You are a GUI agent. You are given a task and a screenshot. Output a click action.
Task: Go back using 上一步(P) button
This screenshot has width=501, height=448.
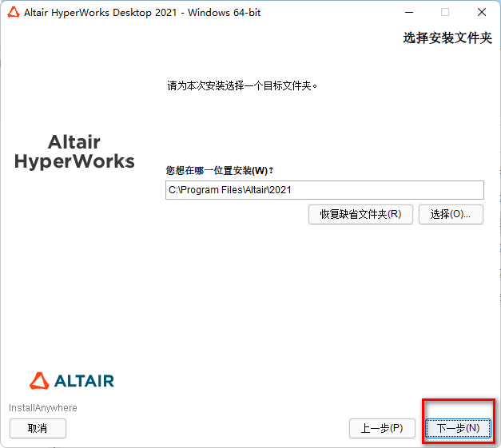(x=382, y=428)
